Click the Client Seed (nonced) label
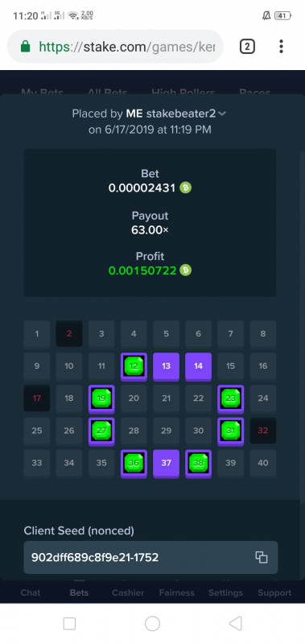The image size is (305, 644). (x=79, y=530)
